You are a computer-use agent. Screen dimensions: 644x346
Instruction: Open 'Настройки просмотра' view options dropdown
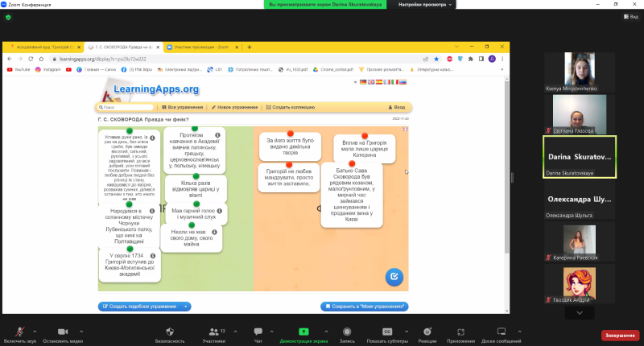point(425,5)
